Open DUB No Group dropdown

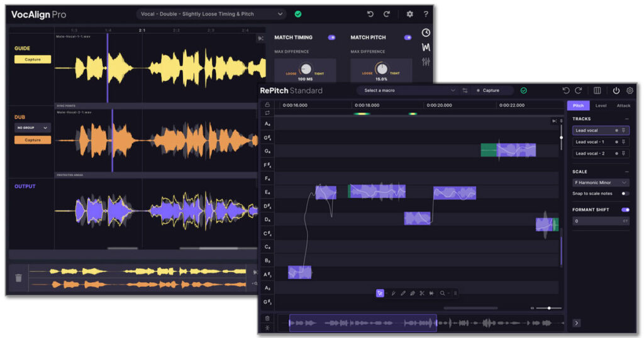point(33,128)
